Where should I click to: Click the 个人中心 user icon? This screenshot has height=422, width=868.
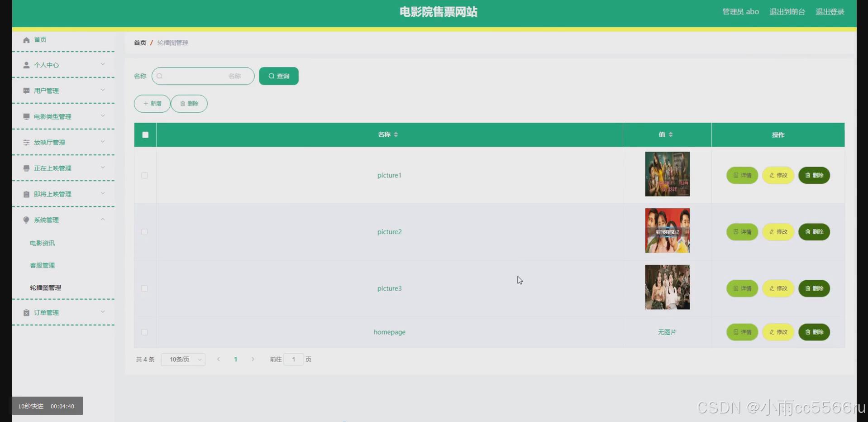point(26,65)
